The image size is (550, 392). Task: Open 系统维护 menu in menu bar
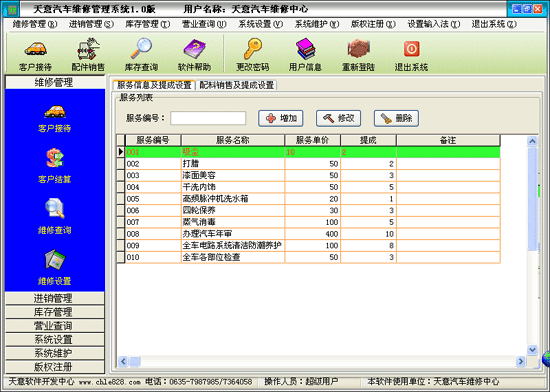click(317, 24)
